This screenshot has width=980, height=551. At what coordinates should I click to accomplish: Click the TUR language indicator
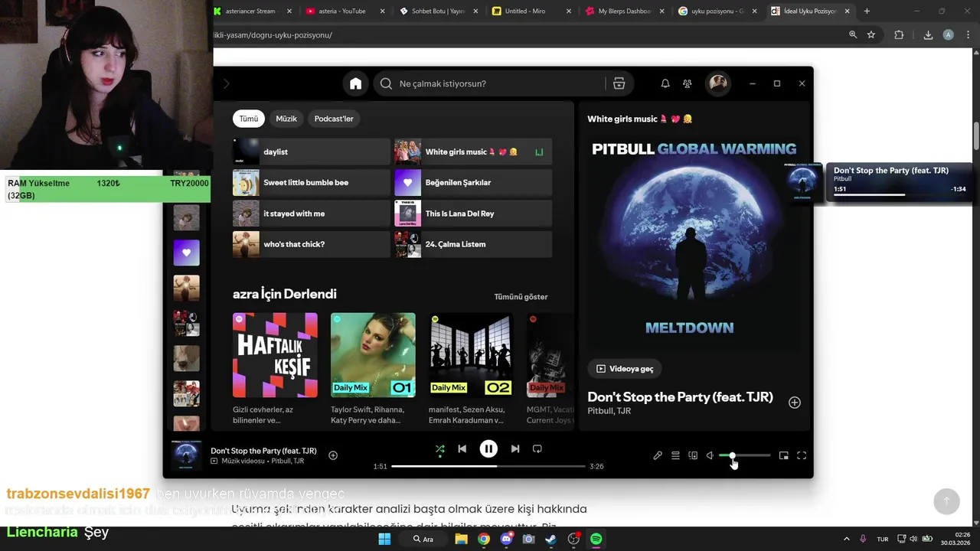click(x=883, y=539)
